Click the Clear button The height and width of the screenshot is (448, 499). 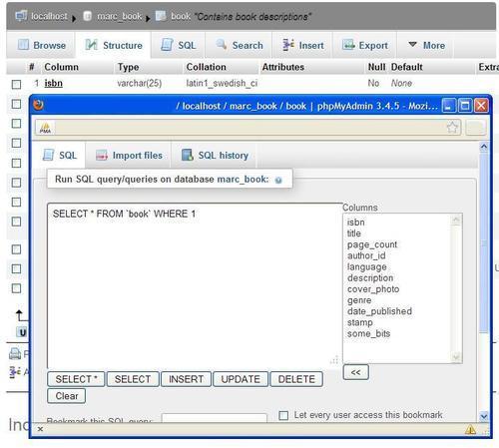point(67,396)
